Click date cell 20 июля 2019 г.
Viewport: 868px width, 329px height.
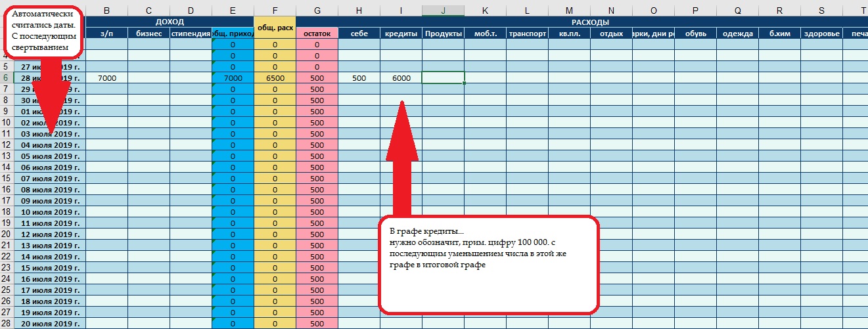click(x=49, y=323)
